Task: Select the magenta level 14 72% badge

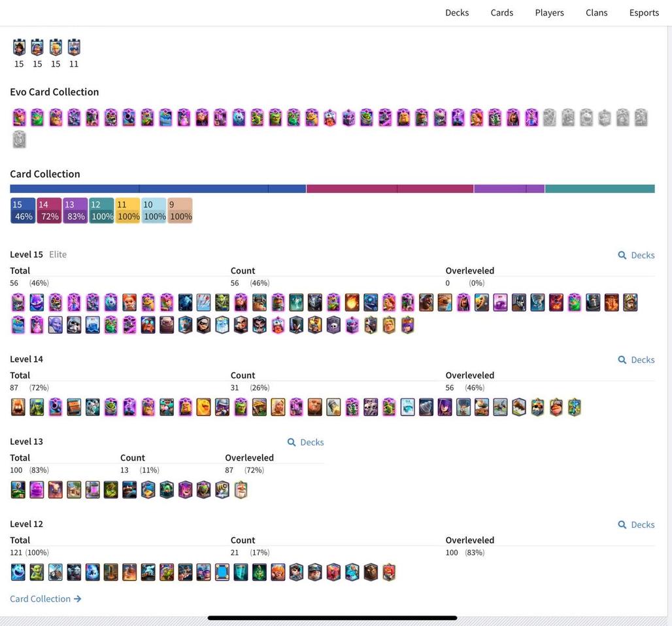Action: pos(49,211)
